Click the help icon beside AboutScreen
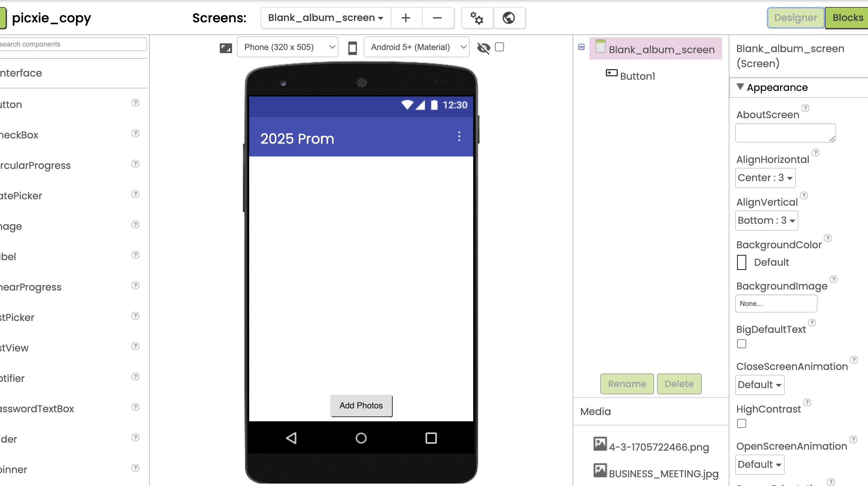The image size is (868, 486). 805,108
